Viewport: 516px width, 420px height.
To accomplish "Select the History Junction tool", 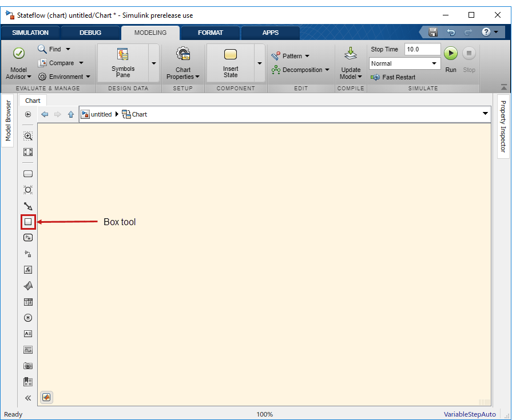I will (x=28, y=318).
